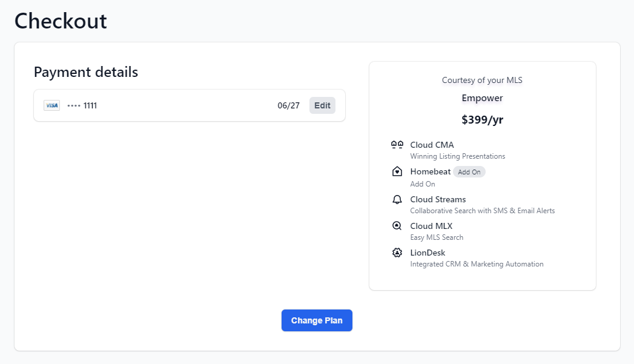
Task: Click the Cloud MLX magnifier icon
Action: (x=397, y=225)
